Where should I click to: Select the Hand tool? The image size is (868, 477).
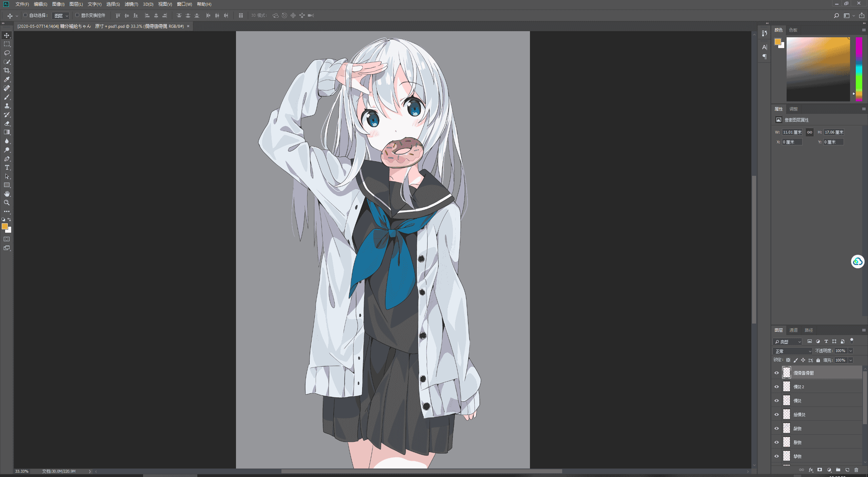click(7, 194)
